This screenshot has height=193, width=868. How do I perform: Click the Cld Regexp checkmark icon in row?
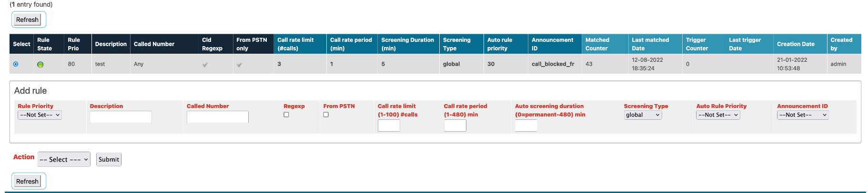tap(205, 65)
